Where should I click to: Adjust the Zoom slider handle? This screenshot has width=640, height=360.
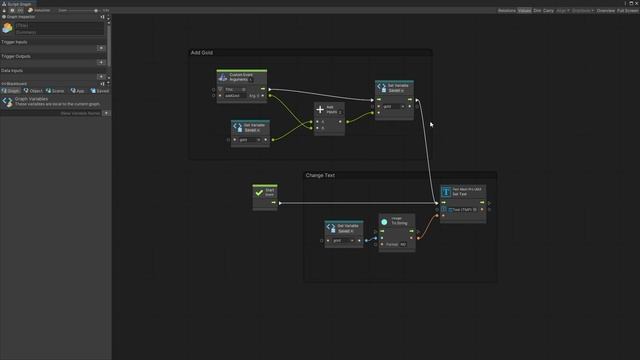coord(96,10)
